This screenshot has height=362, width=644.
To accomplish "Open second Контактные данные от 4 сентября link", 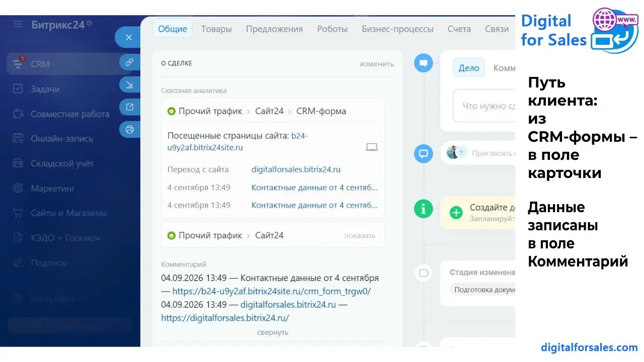I will 314,205.
